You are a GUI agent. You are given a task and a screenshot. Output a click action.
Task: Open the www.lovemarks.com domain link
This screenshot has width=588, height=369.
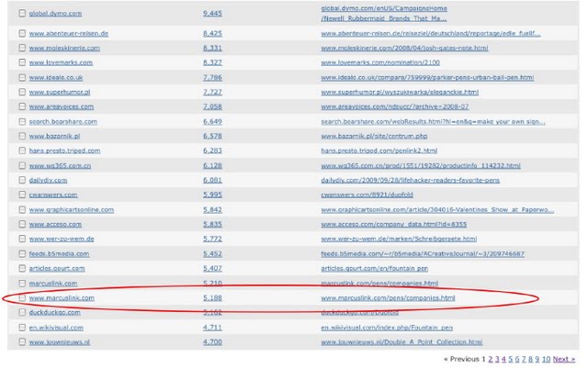point(61,62)
